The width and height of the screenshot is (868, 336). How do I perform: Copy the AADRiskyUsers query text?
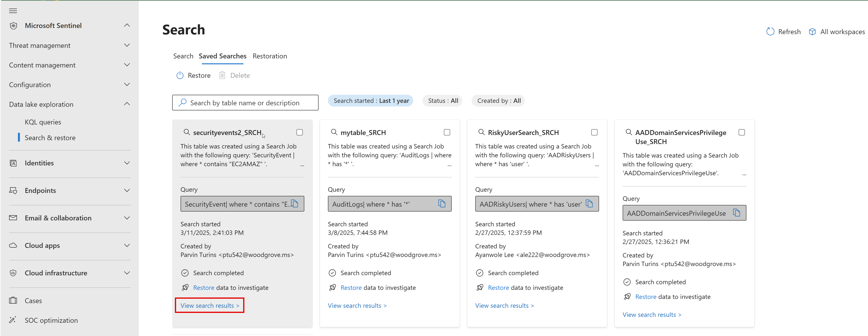coord(589,204)
